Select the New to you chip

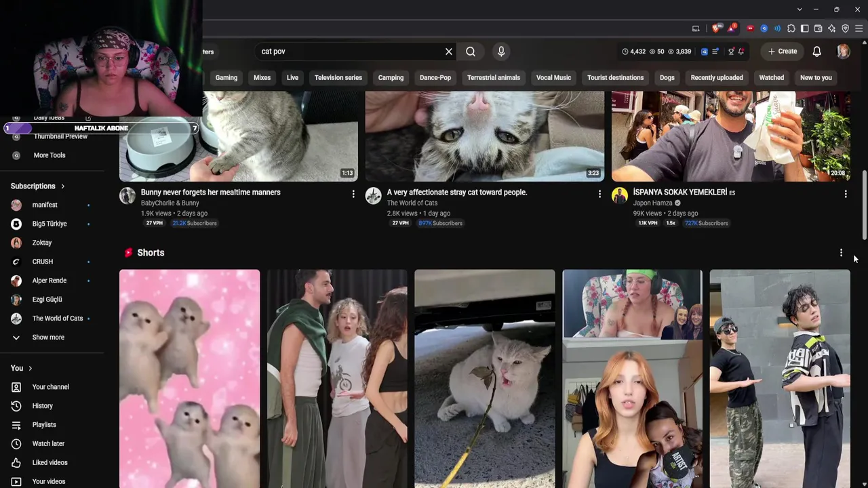tap(816, 78)
